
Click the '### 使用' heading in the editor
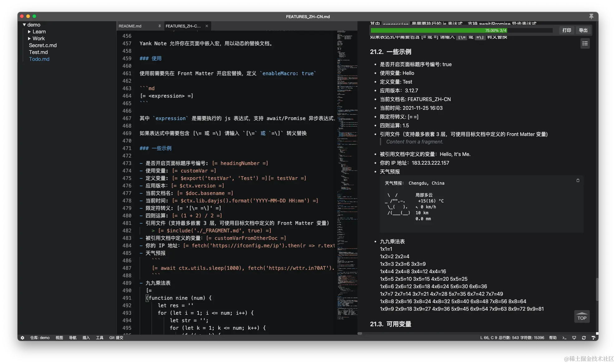150,58
